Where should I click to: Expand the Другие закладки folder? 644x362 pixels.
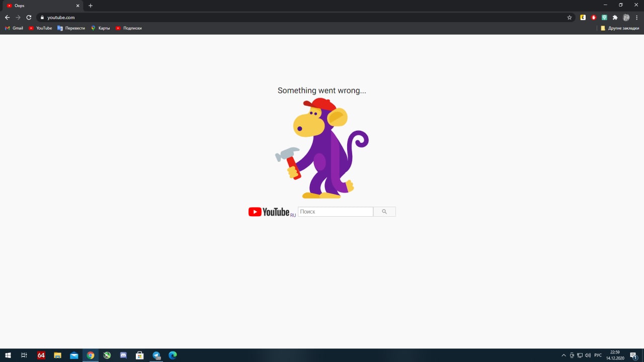coord(620,28)
